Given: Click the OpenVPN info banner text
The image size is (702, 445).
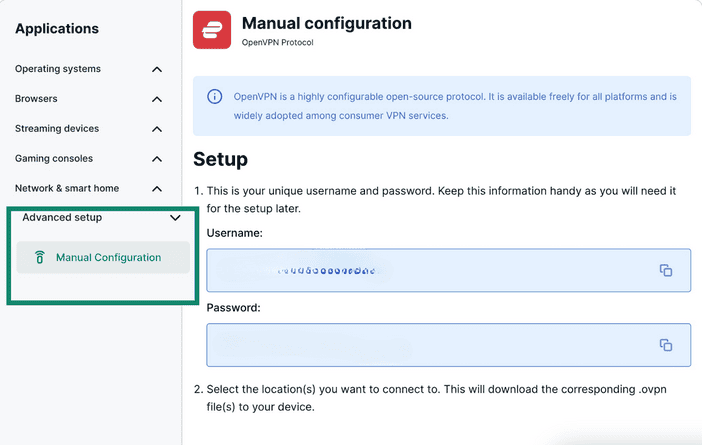Looking at the screenshot, I should tap(455, 106).
